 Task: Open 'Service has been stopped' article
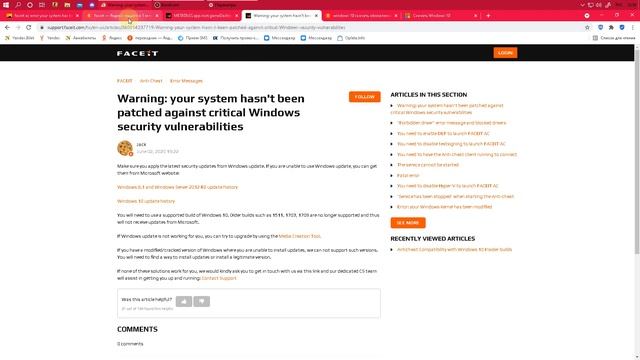point(456,197)
